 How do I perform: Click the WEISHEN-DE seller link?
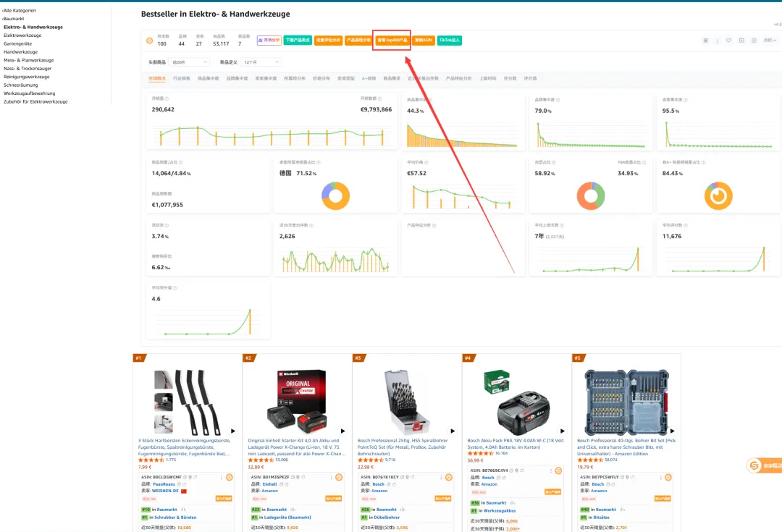[165, 491]
